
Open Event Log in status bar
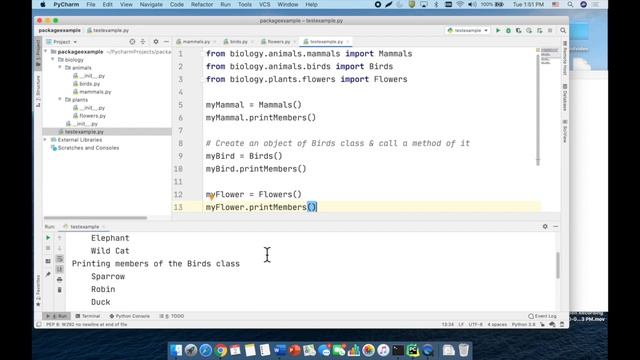tap(542, 316)
